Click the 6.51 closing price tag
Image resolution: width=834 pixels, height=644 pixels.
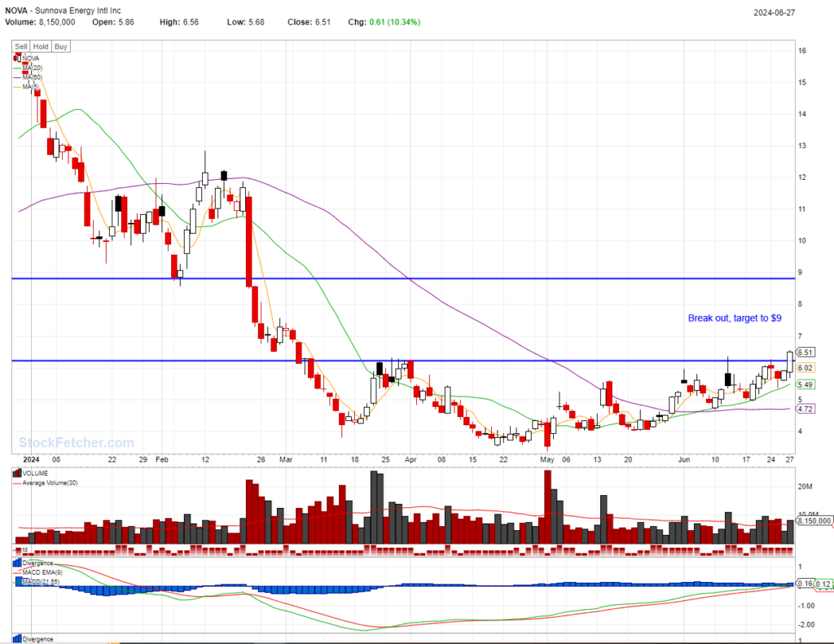(x=805, y=352)
